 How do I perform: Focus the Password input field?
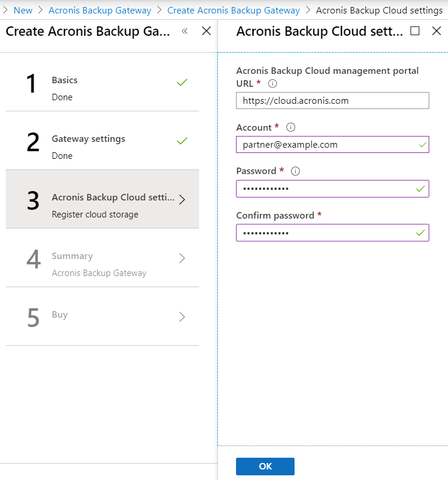click(x=333, y=189)
